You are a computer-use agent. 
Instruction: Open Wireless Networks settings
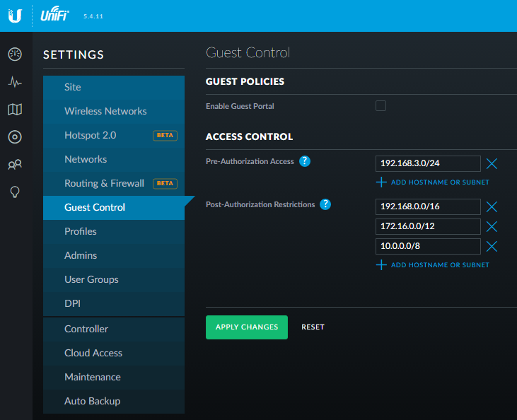pyautogui.click(x=105, y=111)
